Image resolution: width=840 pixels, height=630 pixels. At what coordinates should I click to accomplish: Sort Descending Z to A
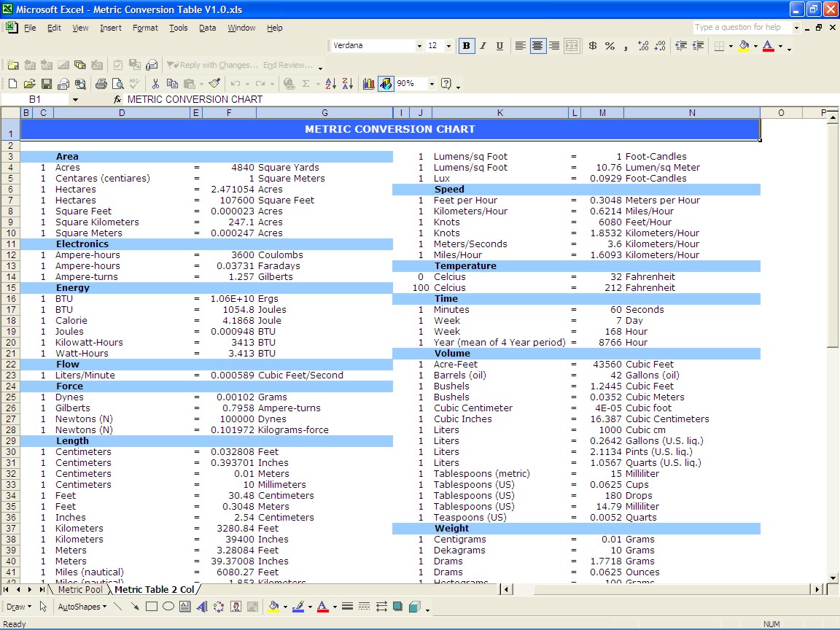tap(348, 84)
